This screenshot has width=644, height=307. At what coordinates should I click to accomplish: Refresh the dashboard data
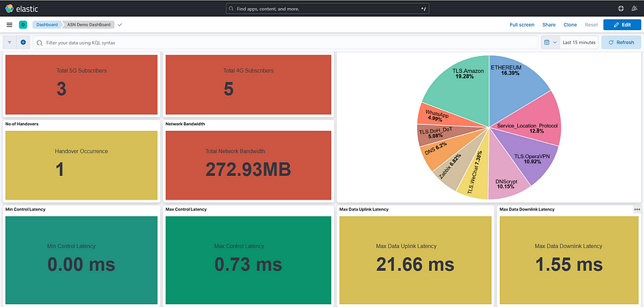pos(621,42)
